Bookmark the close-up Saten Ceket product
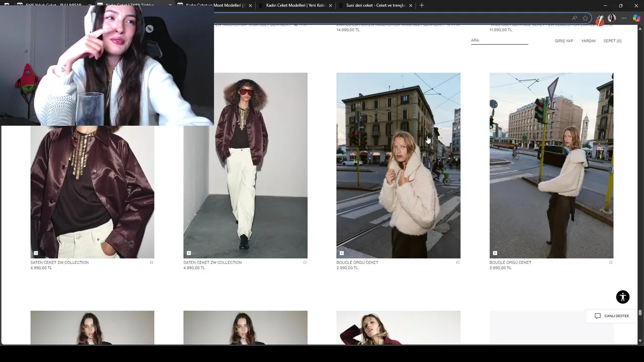Viewport: 644px width, 362px height. pyautogui.click(x=151, y=262)
